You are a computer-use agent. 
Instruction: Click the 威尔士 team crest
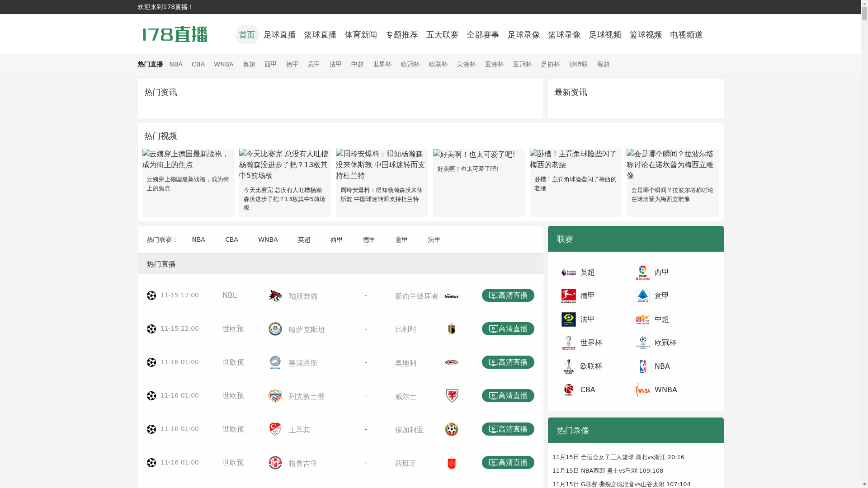[x=452, y=396]
